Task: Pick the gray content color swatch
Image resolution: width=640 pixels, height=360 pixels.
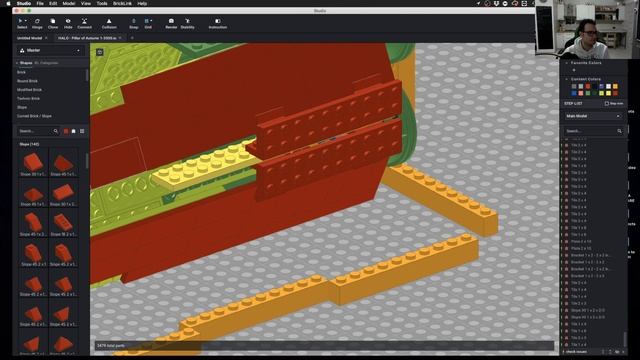Action: [x=574, y=87]
